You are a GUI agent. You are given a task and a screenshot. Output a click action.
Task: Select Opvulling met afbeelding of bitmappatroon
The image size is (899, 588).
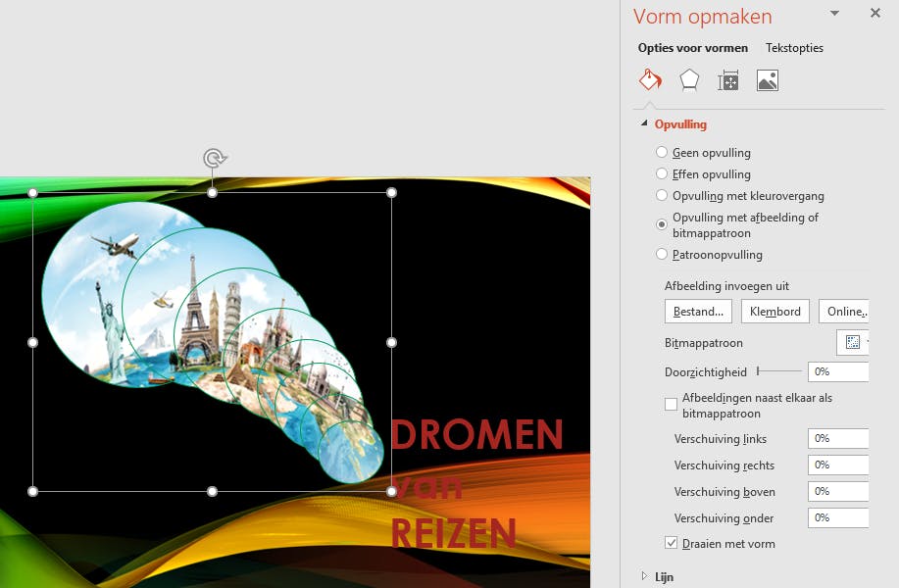662,224
